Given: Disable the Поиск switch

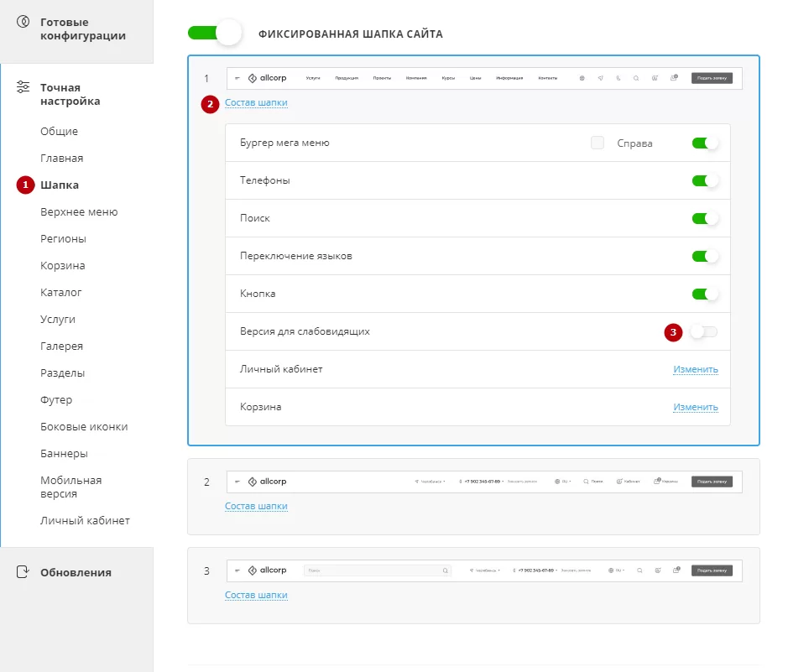Looking at the screenshot, I should coord(705,218).
